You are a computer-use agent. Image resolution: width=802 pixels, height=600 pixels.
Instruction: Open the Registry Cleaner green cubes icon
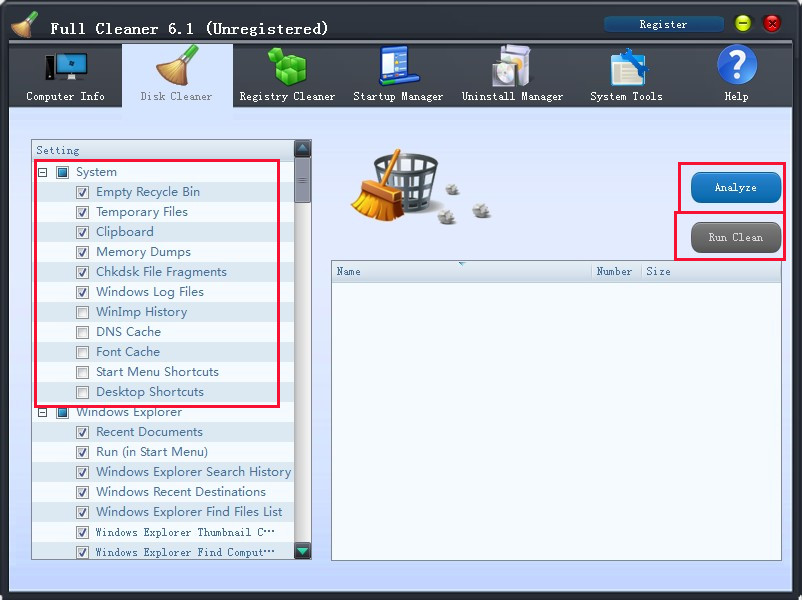(287, 66)
